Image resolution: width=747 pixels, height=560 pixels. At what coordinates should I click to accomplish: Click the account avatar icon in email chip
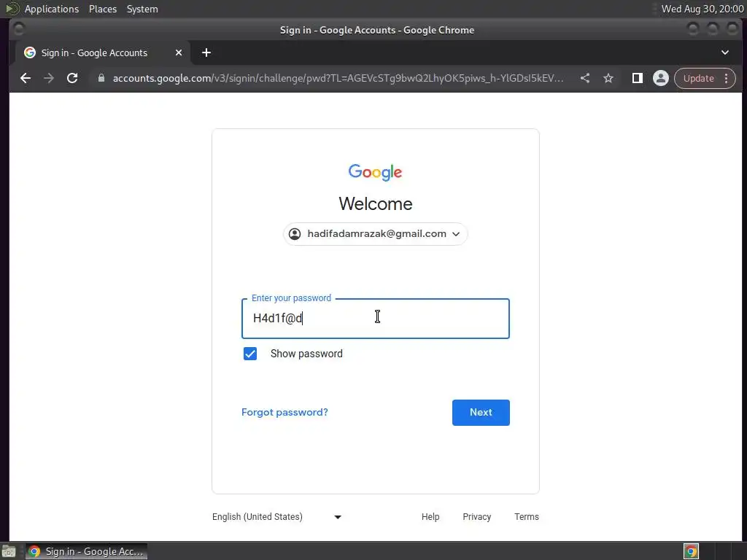(x=295, y=234)
